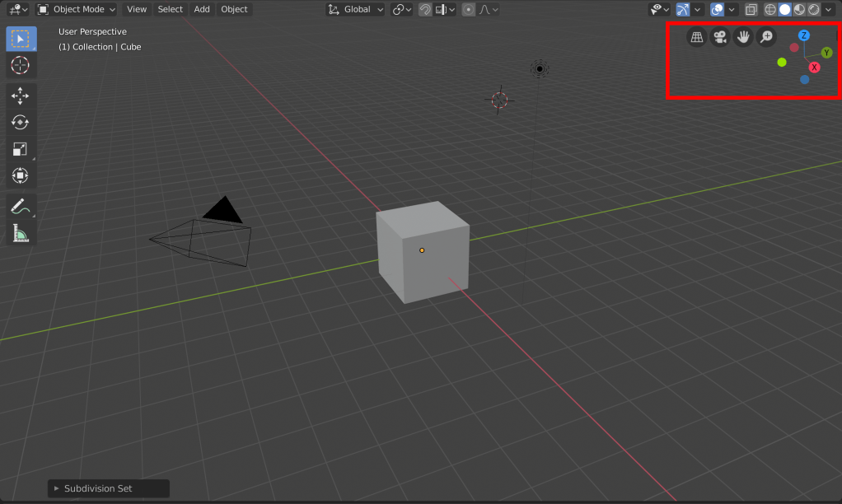Select the Annotate pencil tool
The width and height of the screenshot is (842, 504).
pos(20,208)
